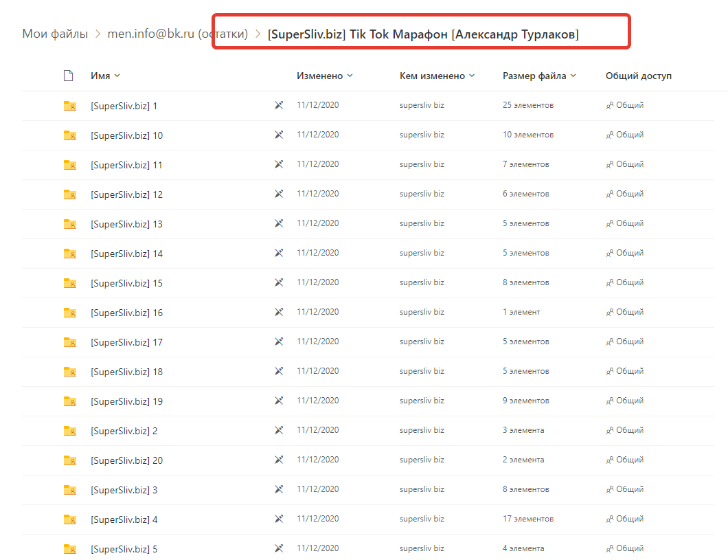This screenshot has height=560, width=728.
Task: Click supersliv biz in [SuperSliv.biz] 10 row
Action: [x=422, y=135]
